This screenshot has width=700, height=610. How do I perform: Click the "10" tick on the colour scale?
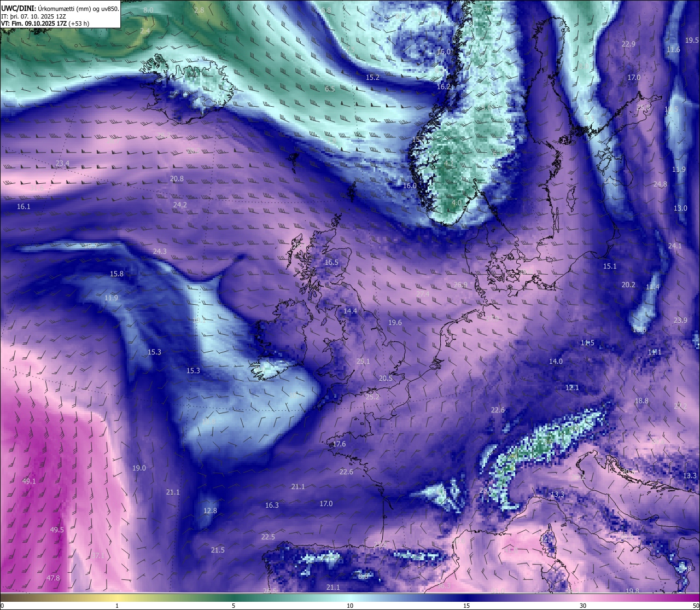[350, 606]
